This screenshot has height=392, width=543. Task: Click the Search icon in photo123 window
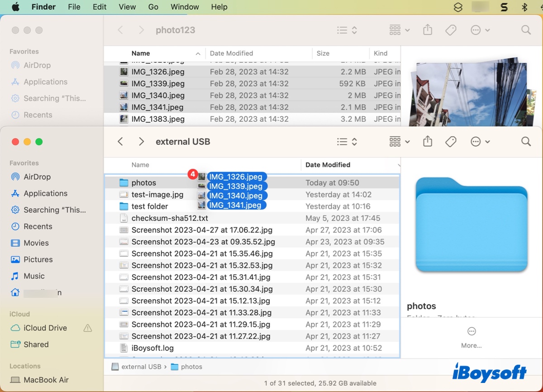pyautogui.click(x=526, y=30)
